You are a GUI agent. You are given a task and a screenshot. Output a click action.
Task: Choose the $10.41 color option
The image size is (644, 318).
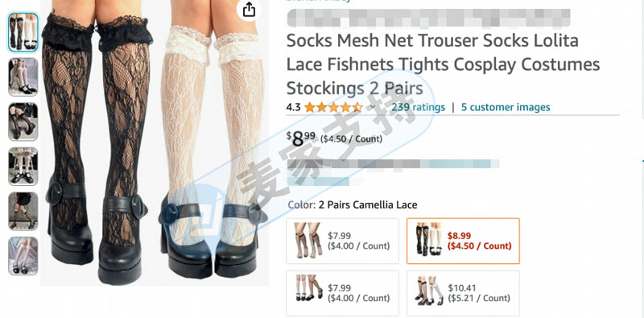click(x=463, y=293)
